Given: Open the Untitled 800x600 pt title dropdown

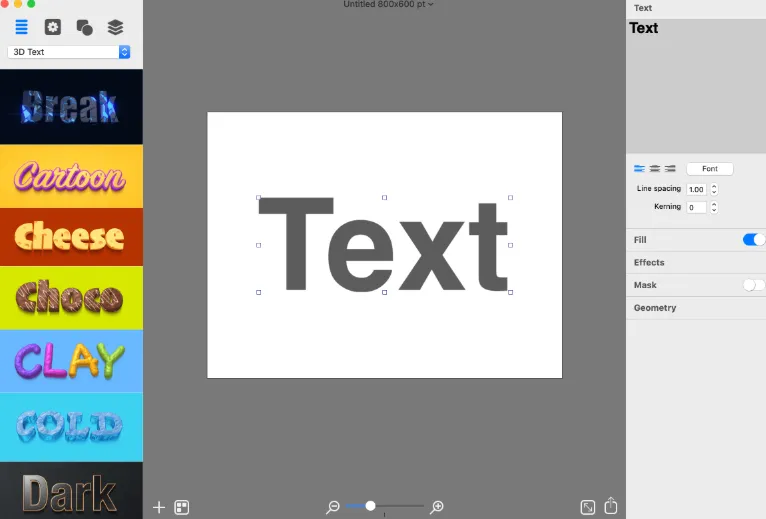Looking at the screenshot, I should 388,4.
